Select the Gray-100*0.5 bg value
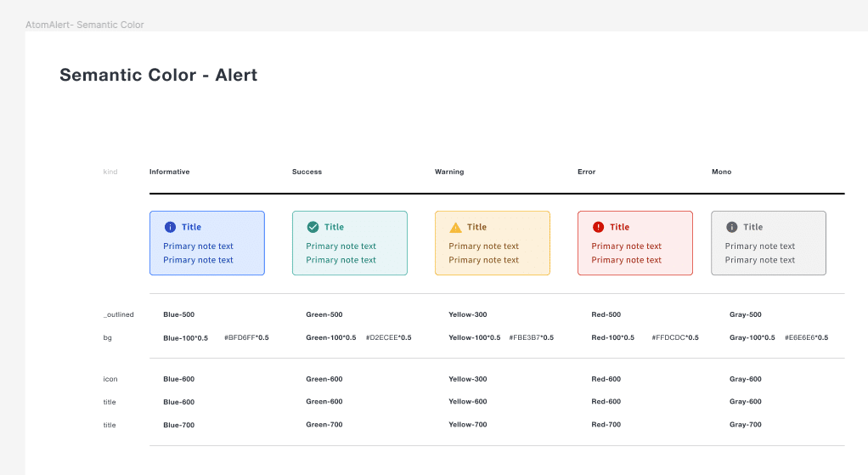The width and height of the screenshot is (868, 475). (752, 337)
